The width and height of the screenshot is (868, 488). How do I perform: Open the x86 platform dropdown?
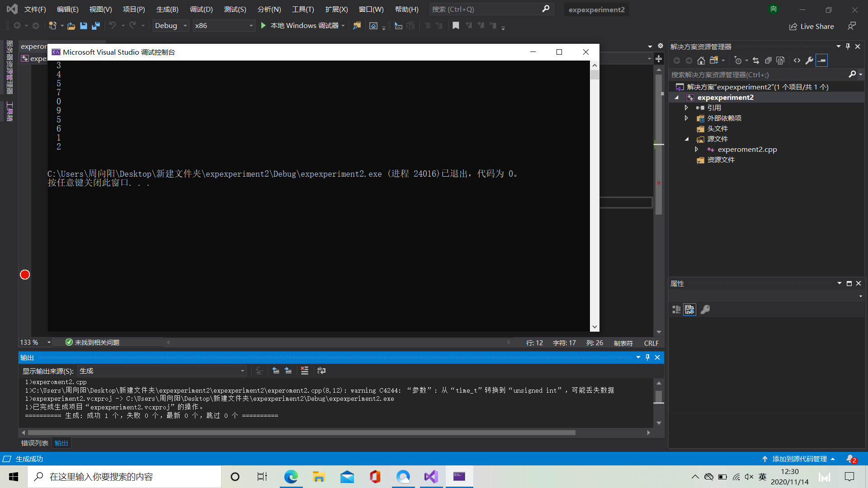(x=224, y=26)
